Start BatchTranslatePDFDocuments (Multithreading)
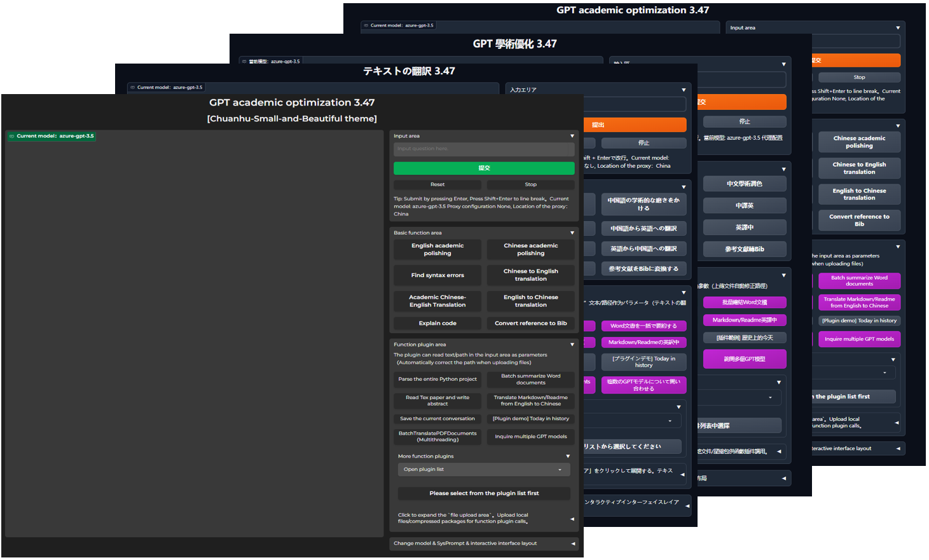Screen dimensions: 929x560 pos(437,439)
